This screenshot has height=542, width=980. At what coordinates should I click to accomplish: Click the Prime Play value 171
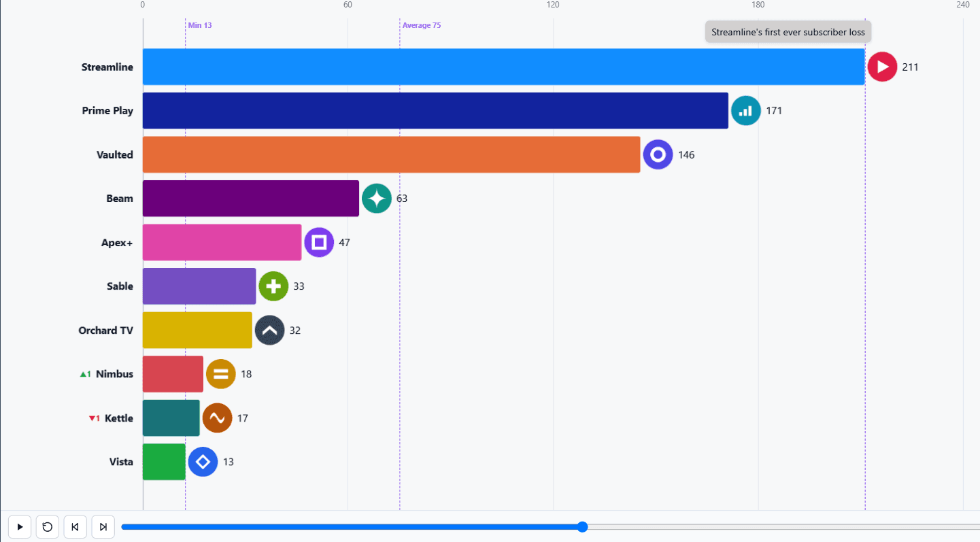(x=774, y=111)
